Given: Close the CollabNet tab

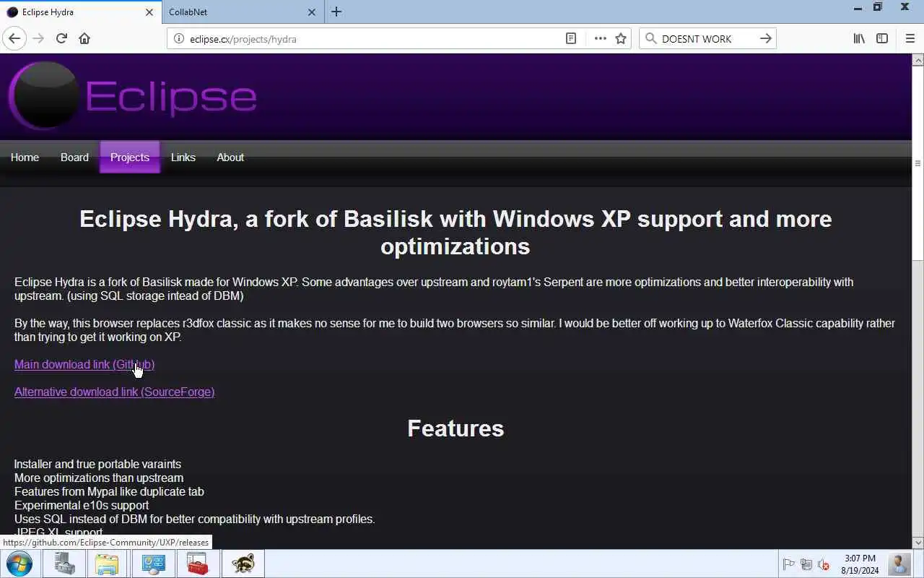Looking at the screenshot, I should click(x=312, y=12).
